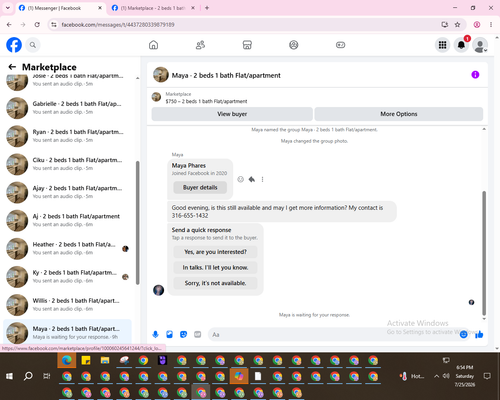Viewport: 500px width, 400px height.
Task: Open Chrome profile avatar icon
Action: [477, 24]
